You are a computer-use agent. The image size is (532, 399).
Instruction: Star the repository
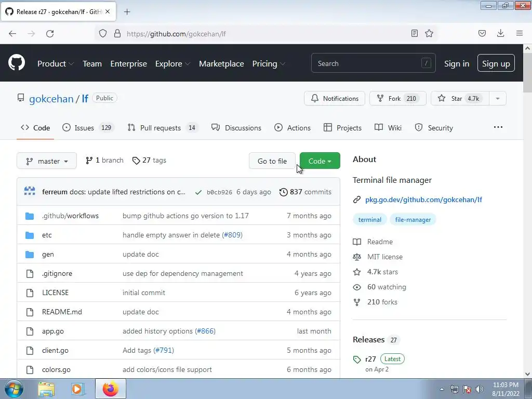460,98
